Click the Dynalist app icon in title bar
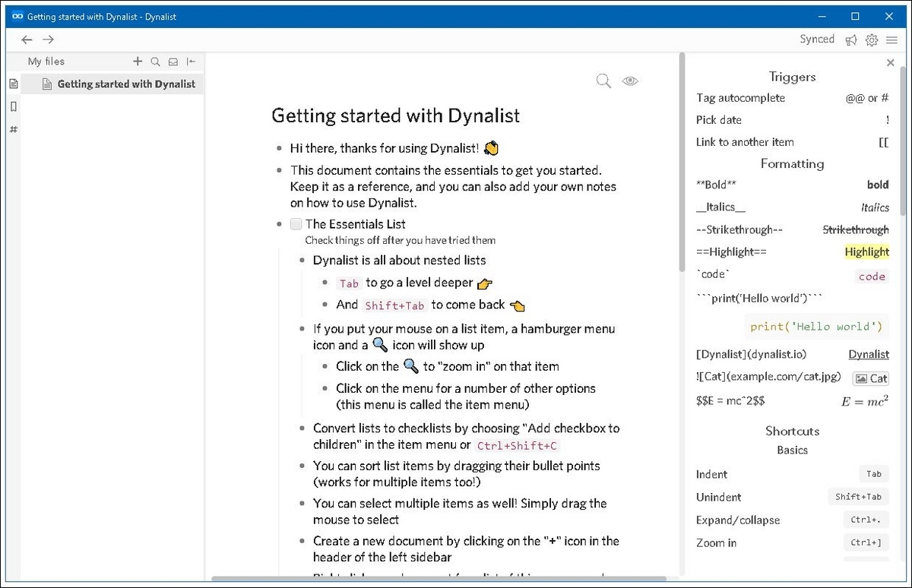The height and width of the screenshot is (588, 912). [x=17, y=16]
